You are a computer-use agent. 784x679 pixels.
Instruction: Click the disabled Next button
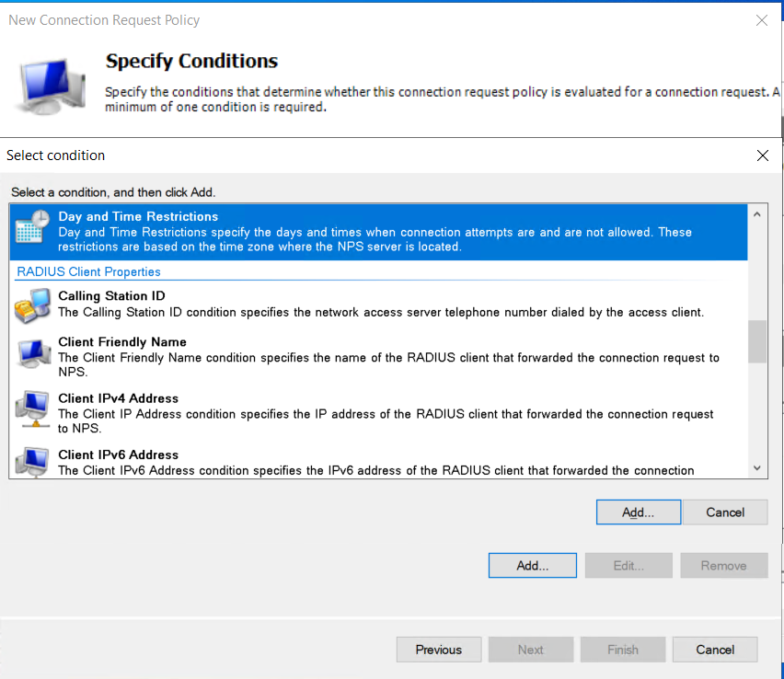click(x=531, y=650)
